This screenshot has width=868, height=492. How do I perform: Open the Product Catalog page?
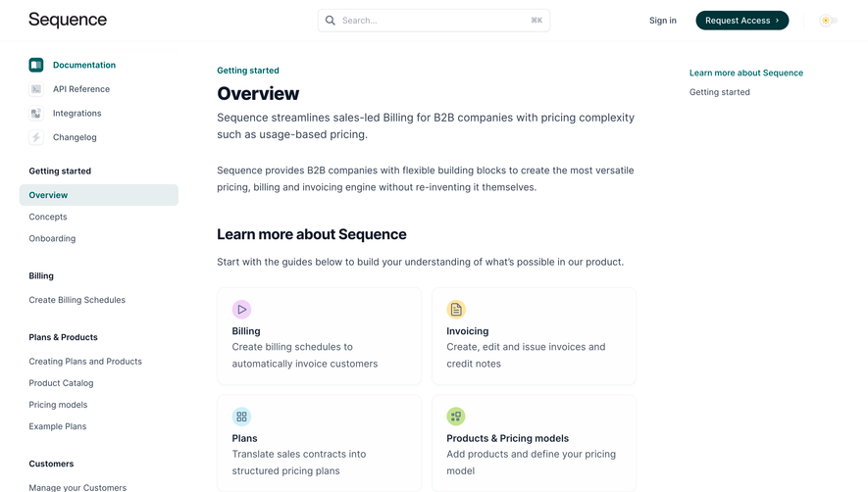(x=61, y=383)
